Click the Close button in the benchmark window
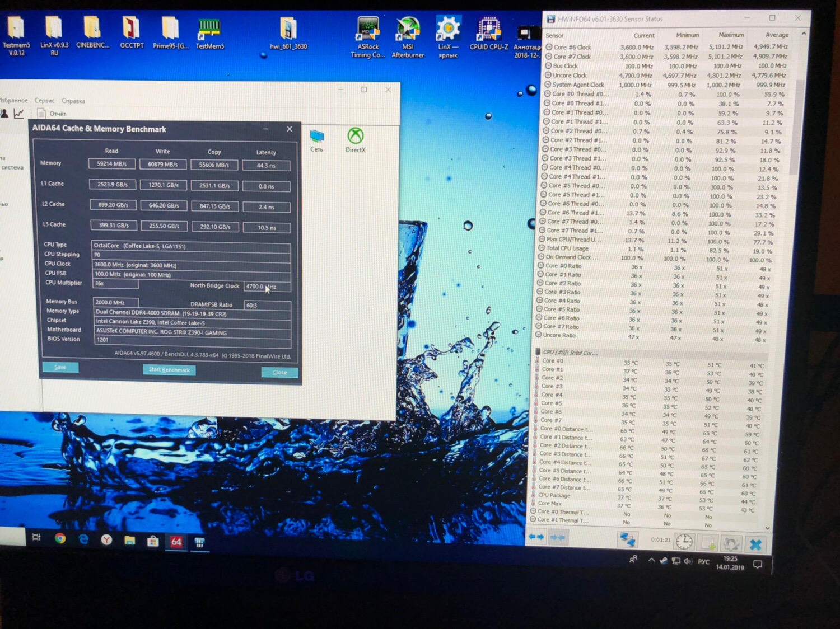This screenshot has width=840, height=629. click(x=279, y=372)
